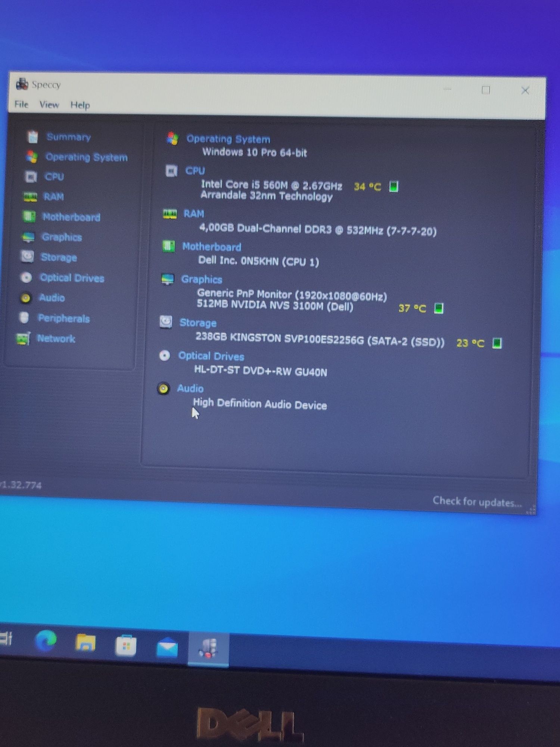Screen dimensions: 560x747
Task: Click the sidebar RAM module icon
Action: [x=30, y=196]
